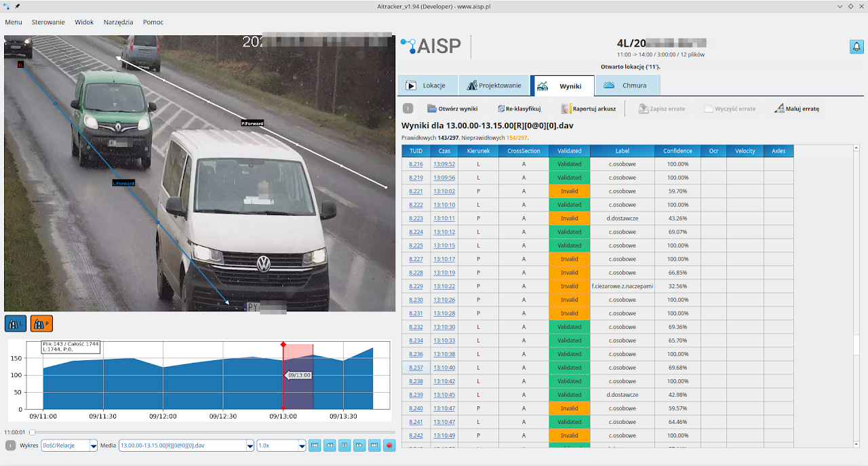Skip to end of the media
Screen dimensions: 868x466
[x=374, y=446]
